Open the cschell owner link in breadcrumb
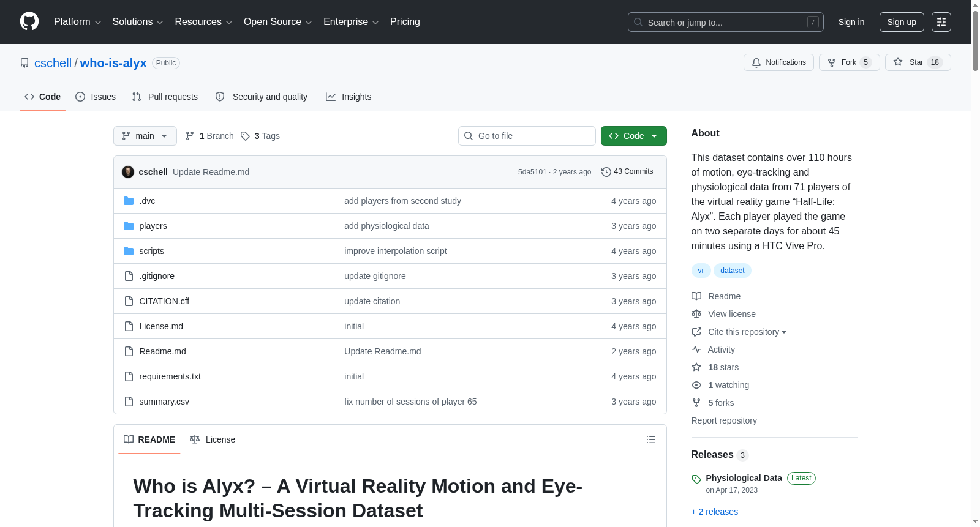This screenshot has height=527, width=980. pyautogui.click(x=53, y=63)
